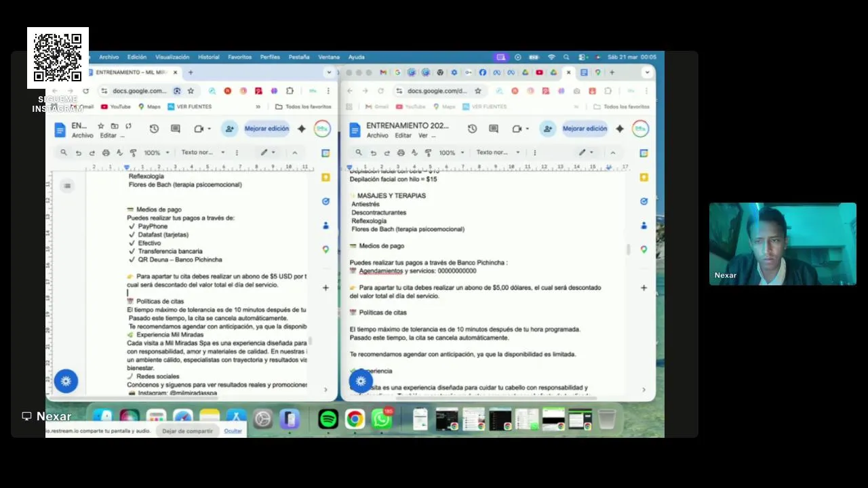
Task: Click Mejorar edición in right Docs window
Action: click(x=585, y=129)
